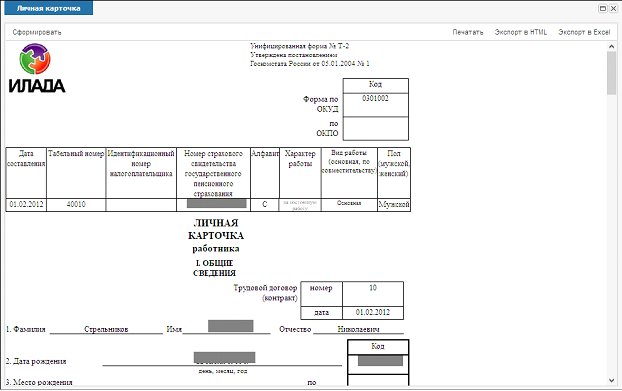Click the vertical scrollbar thumb
Viewport: 622px width, 391px height.
click(x=611, y=73)
